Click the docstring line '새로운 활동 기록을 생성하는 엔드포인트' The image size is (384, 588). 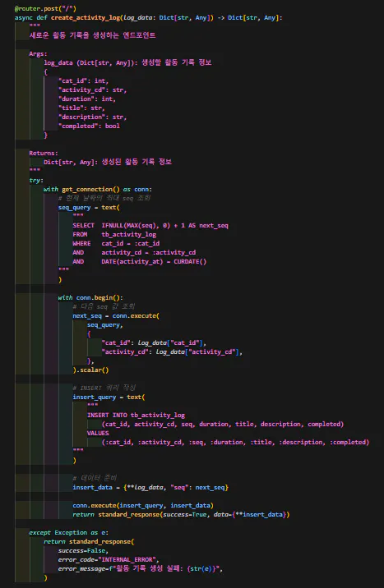click(x=92, y=35)
